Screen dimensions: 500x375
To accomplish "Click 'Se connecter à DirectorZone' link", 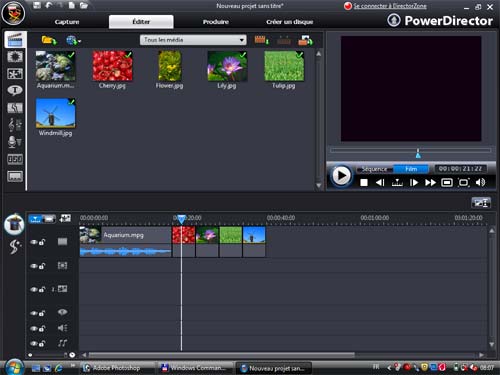I will click(x=390, y=6).
